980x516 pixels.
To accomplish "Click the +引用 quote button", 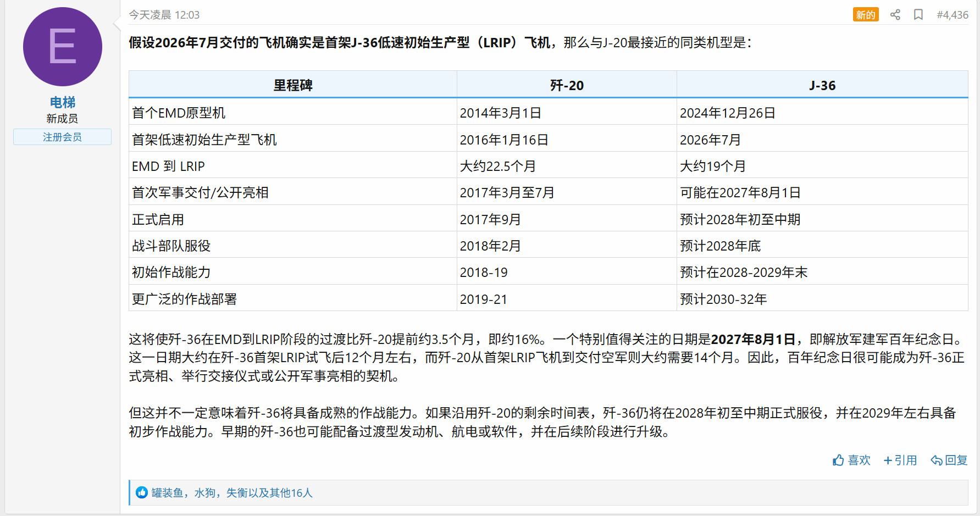I will tap(900, 460).
